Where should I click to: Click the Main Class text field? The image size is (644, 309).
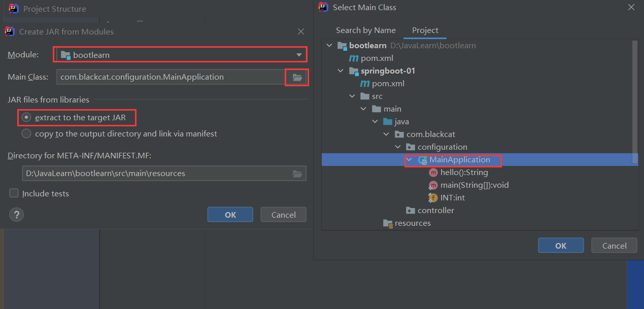click(x=171, y=77)
